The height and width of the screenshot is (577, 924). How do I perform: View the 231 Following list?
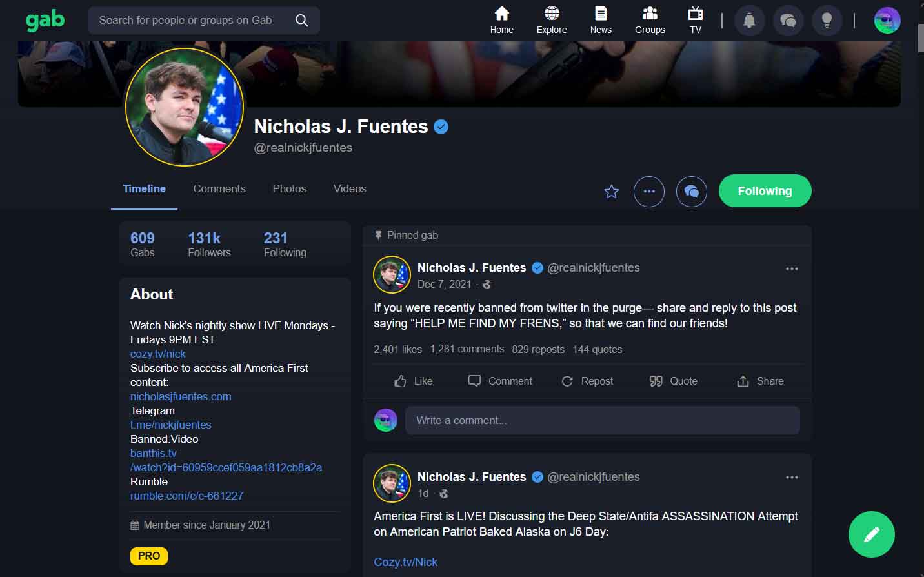[285, 245]
